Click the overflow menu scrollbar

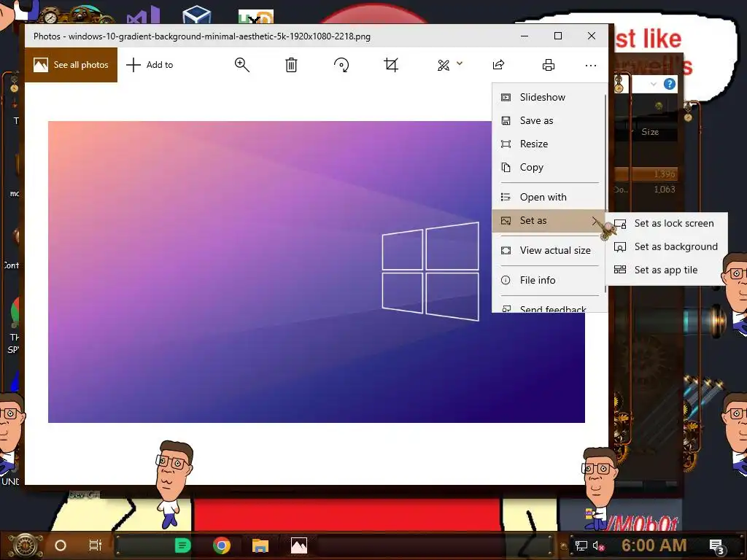606,194
